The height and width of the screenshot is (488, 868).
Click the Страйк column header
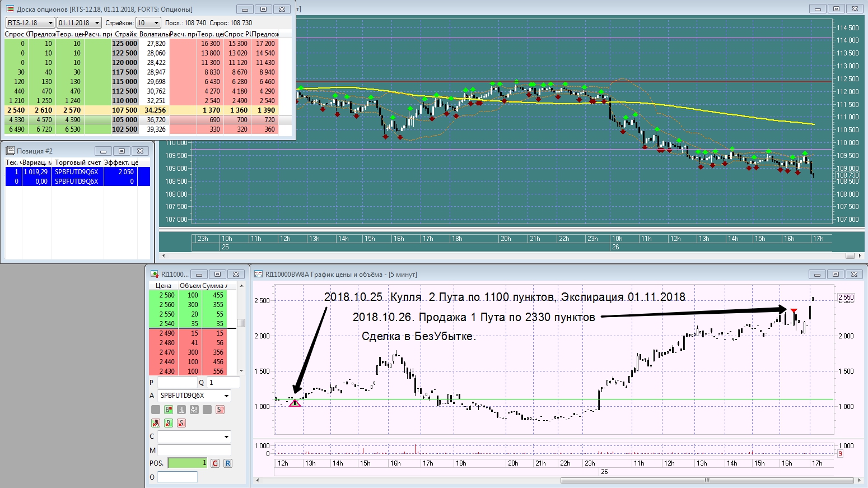click(x=125, y=34)
